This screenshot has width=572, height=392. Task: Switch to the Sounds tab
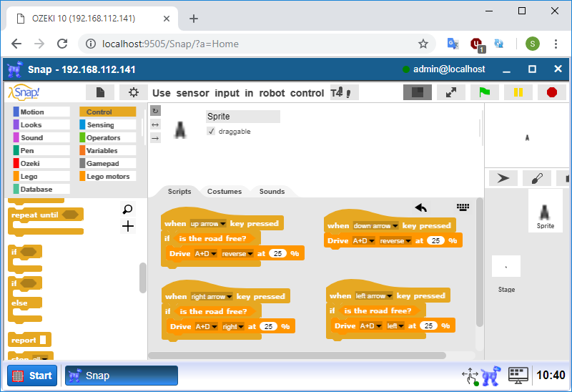point(272,191)
